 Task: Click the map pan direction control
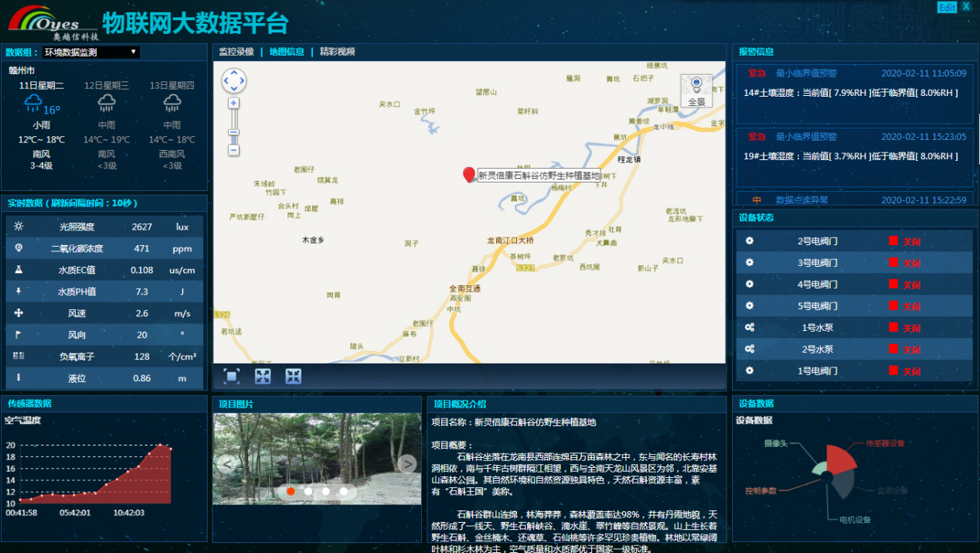233,80
